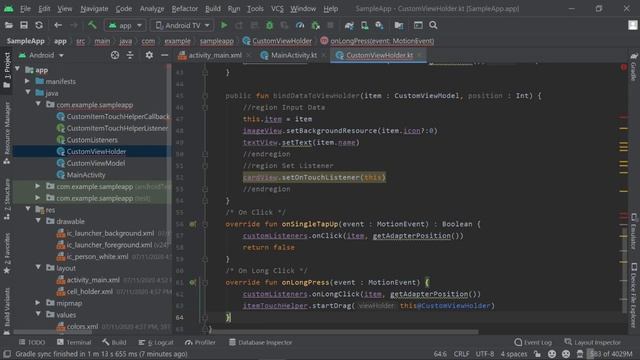Image resolution: width=640 pixels, height=360 pixels.
Task: Click the red error stripe indicator
Action: pos(624,67)
